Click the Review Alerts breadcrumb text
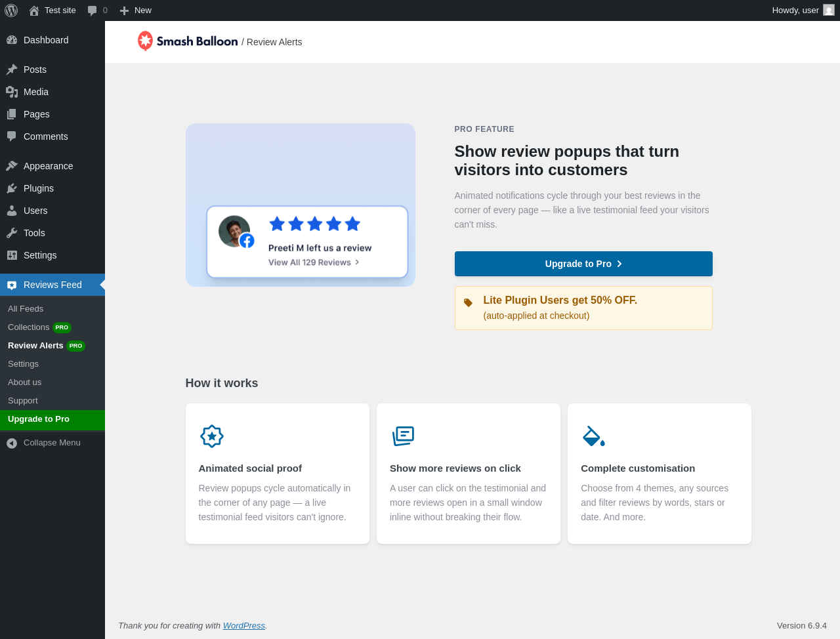This screenshot has width=840, height=639. tap(274, 42)
